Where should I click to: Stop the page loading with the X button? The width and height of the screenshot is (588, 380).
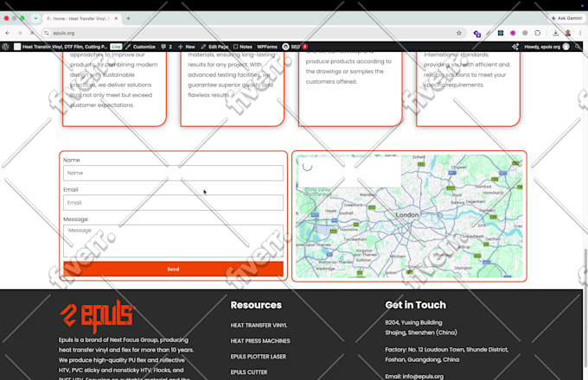coord(32,33)
